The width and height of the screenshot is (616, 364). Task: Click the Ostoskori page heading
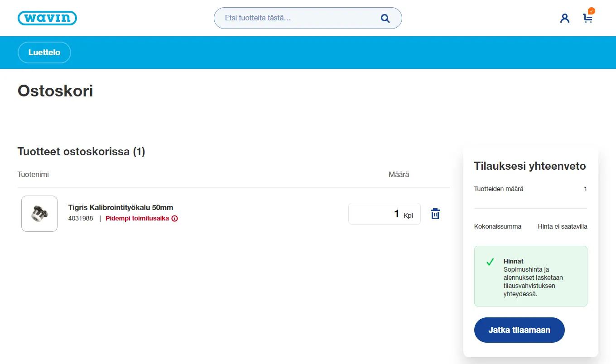[55, 91]
